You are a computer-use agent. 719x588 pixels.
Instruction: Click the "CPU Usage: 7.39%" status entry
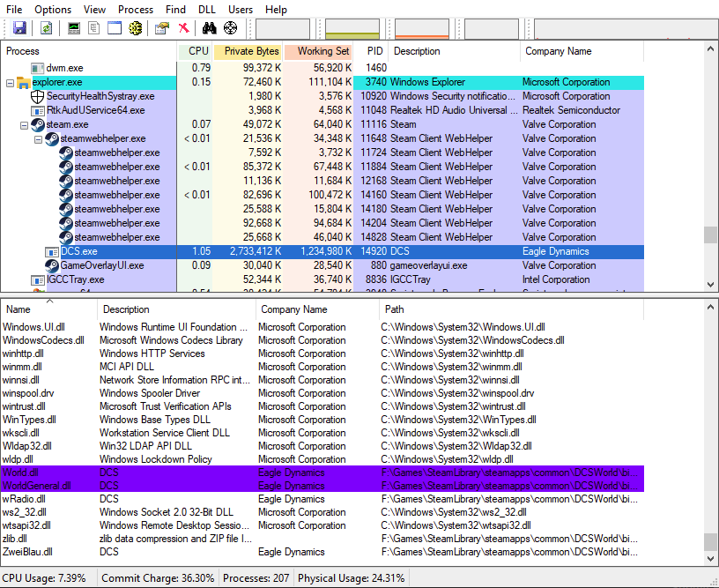pos(44,578)
